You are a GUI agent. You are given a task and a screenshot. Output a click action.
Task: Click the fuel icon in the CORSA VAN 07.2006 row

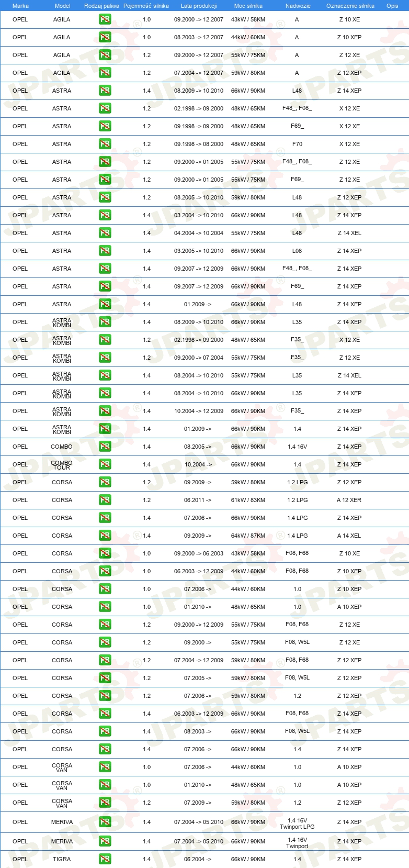[x=105, y=767]
